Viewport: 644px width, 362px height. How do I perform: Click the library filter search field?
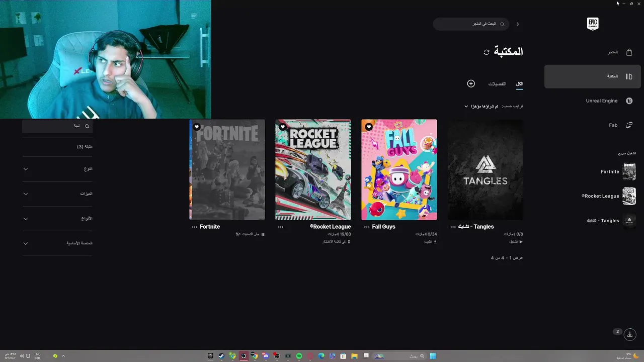[57, 126]
